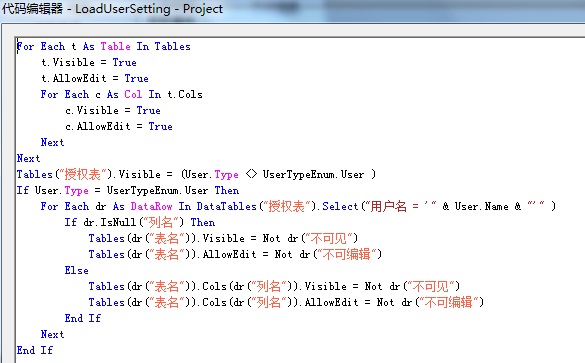Click line 'For Each t As Table In Tables'
Viewport: 585px width, 363px height.
[104, 47]
